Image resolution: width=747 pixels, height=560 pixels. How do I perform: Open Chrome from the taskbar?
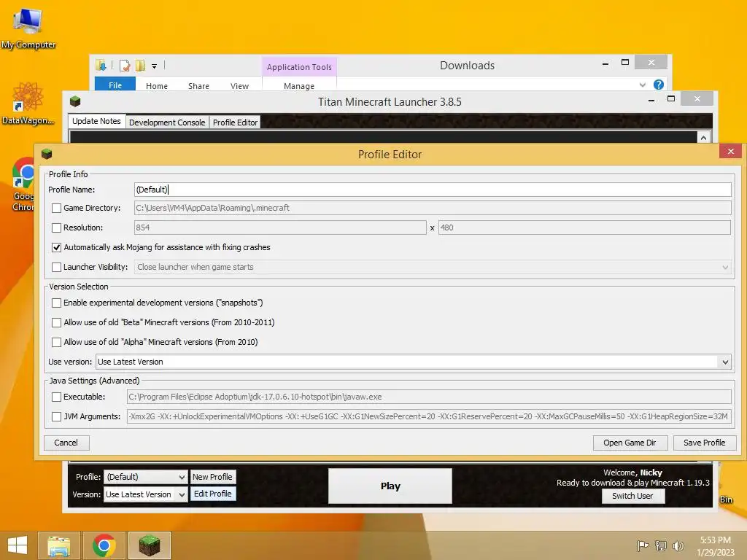tap(104, 545)
